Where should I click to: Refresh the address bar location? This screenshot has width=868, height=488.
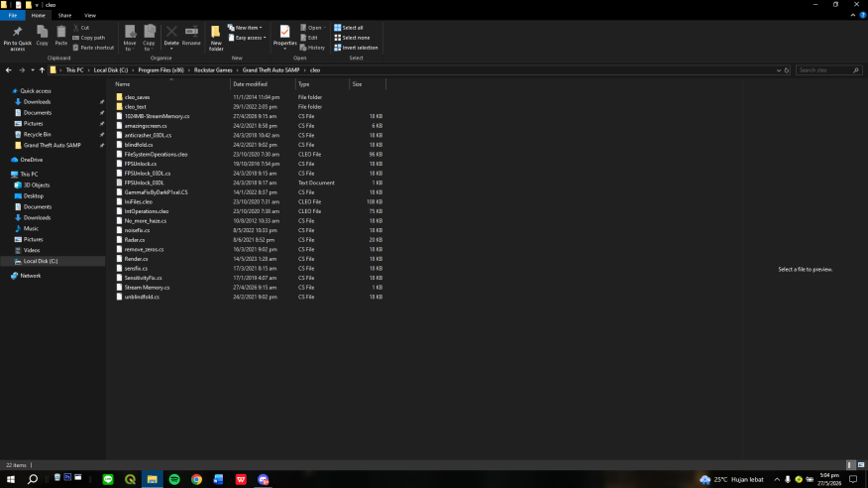pyautogui.click(x=786, y=70)
